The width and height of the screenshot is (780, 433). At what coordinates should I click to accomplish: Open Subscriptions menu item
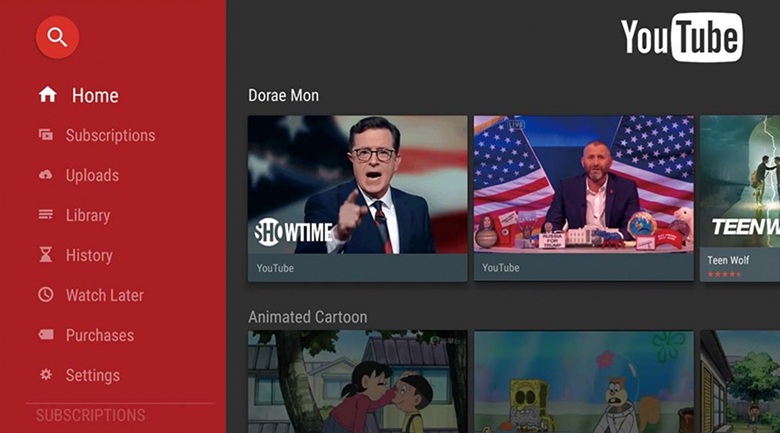tap(97, 135)
